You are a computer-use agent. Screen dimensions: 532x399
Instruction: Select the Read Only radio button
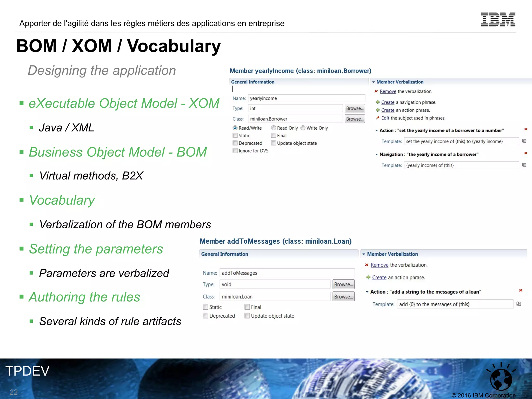click(x=273, y=128)
